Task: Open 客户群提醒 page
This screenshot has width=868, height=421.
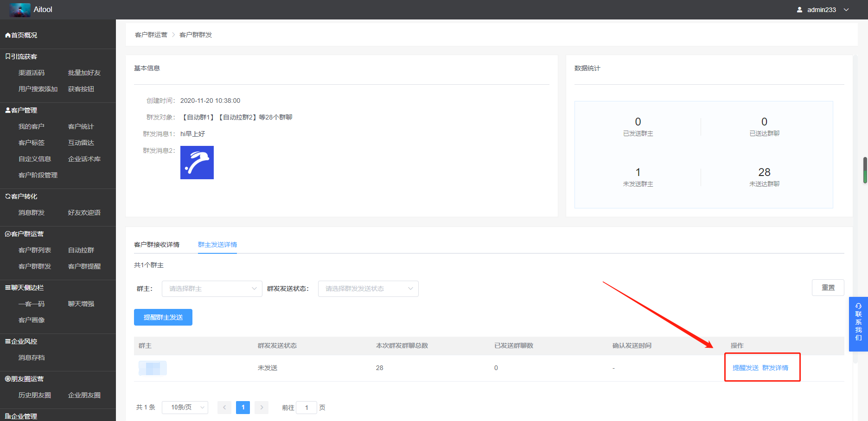Action: point(84,266)
